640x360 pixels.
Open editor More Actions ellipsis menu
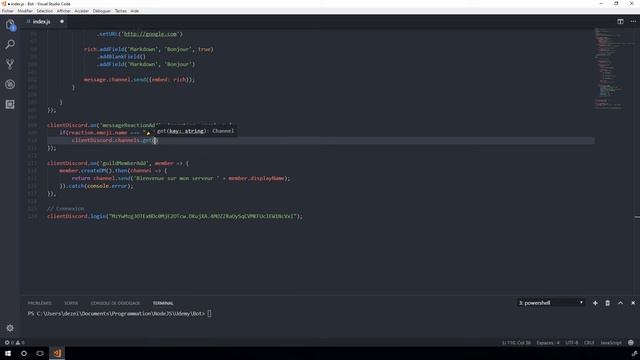point(633,21)
